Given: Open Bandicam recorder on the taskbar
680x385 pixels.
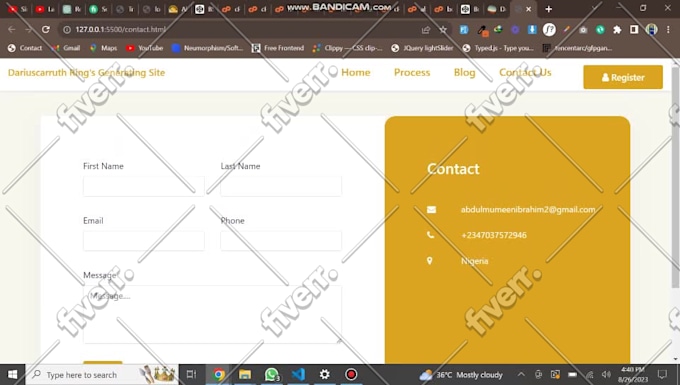Looking at the screenshot, I should coord(351,374).
